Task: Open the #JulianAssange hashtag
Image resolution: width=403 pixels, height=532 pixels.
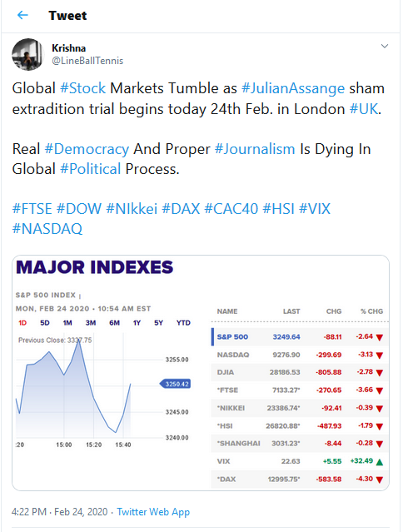Action: pyautogui.click(x=293, y=88)
